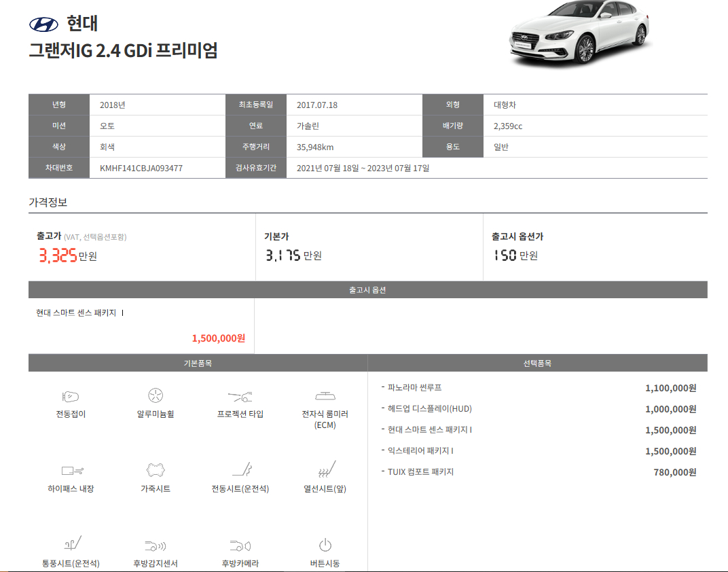Select the 최초등록일 header cell
Image resolution: width=728 pixels, height=572 pixels.
point(256,105)
